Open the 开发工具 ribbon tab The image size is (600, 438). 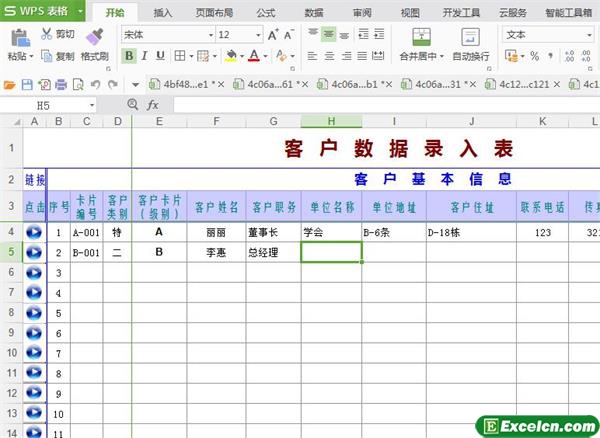[461, 13]
